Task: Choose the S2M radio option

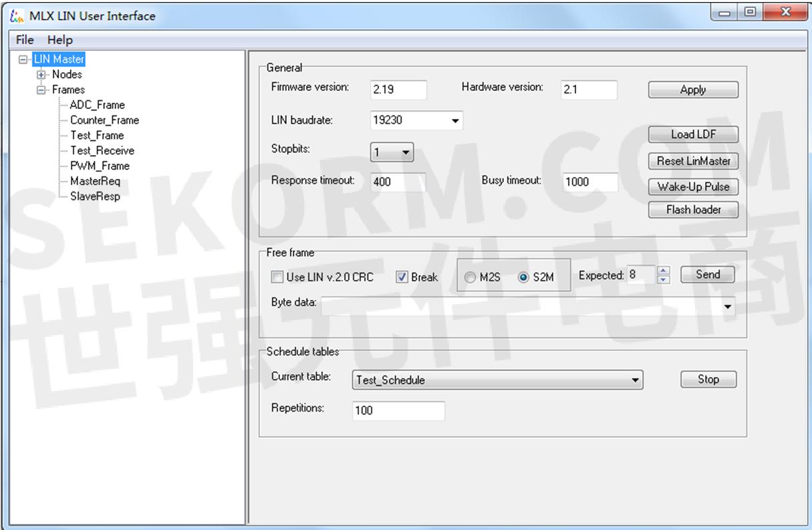Action: (523, 277)
